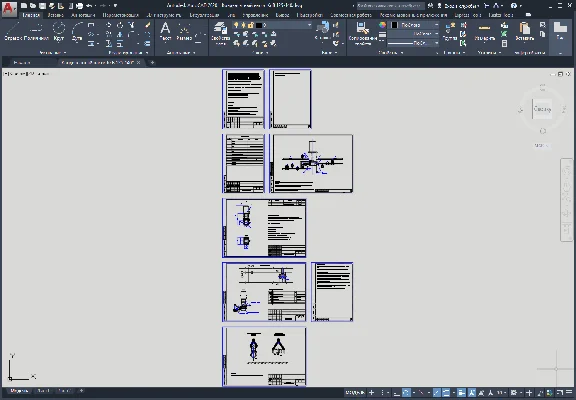Toggle grid display in status bar
This screenshot has width=576, height=400.
tap(371, 393)
